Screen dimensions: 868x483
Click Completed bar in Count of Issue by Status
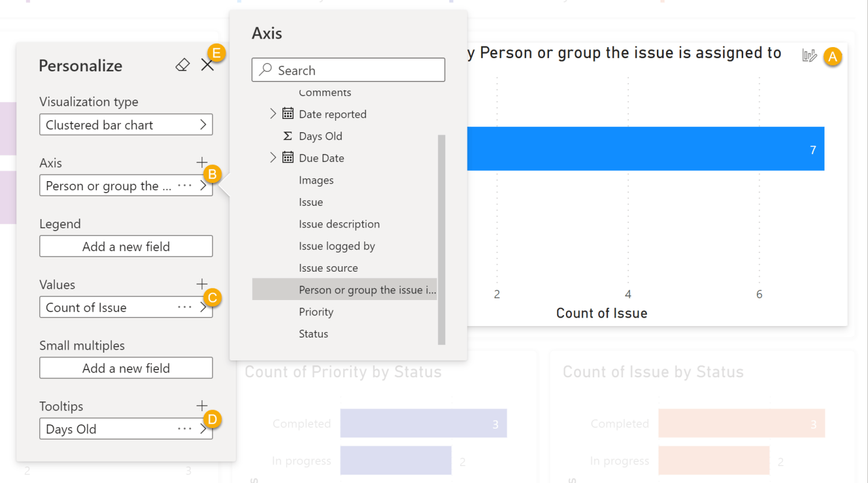click(741, 423)
